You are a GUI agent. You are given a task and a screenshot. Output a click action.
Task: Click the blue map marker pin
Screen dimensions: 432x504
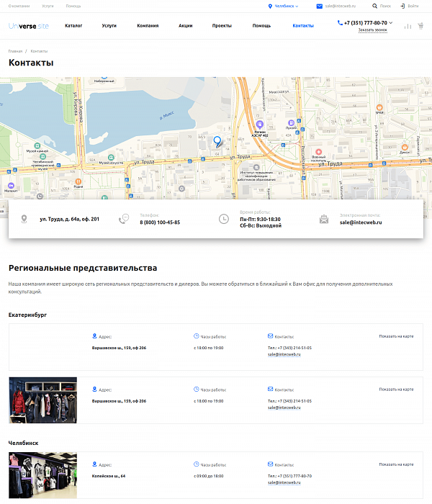(217, 141)
